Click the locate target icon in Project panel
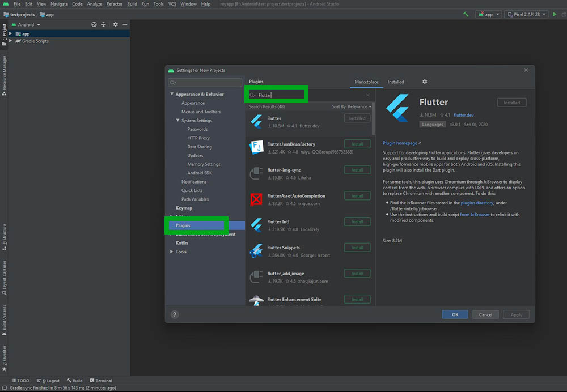 (x=94, y=25)
